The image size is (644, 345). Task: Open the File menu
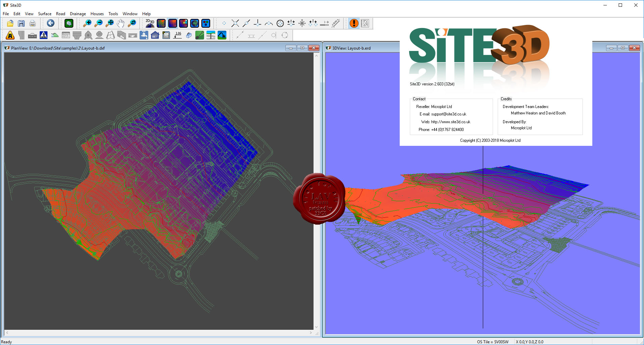(x=6, y=14)
